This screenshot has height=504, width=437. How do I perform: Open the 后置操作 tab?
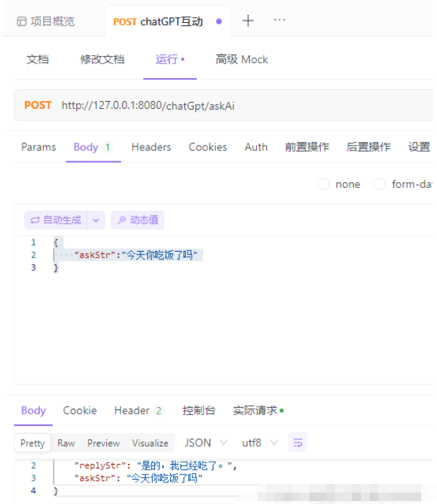[368, 147]
